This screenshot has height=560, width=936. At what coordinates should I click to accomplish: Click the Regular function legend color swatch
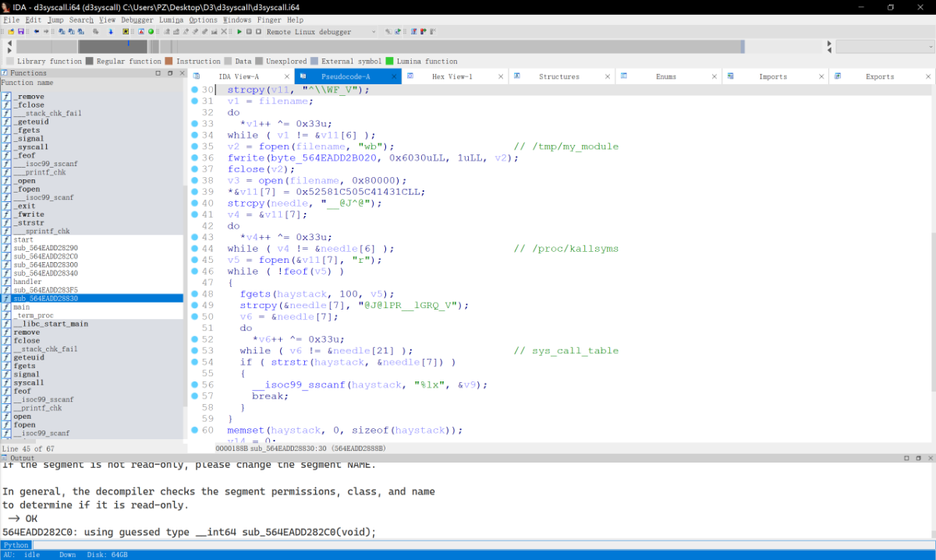coord(90,61)
